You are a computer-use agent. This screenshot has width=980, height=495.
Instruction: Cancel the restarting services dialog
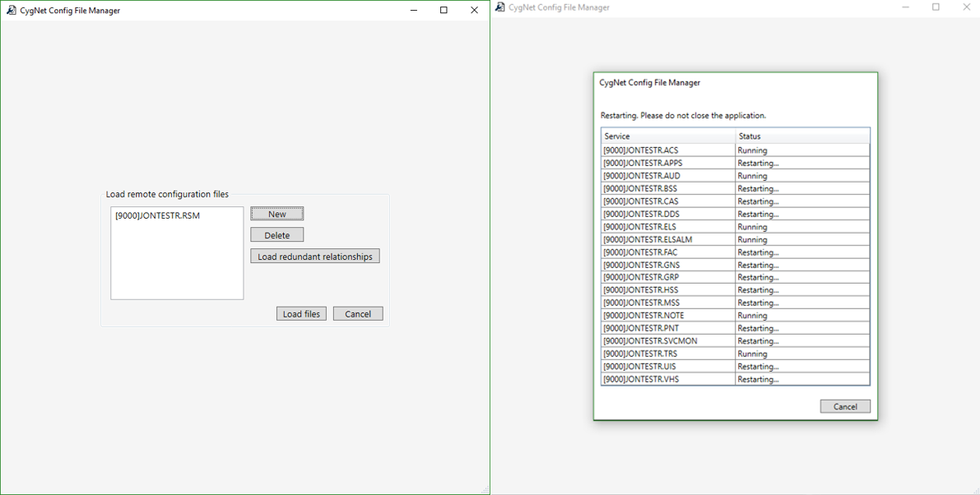click(x=845, y=407)
